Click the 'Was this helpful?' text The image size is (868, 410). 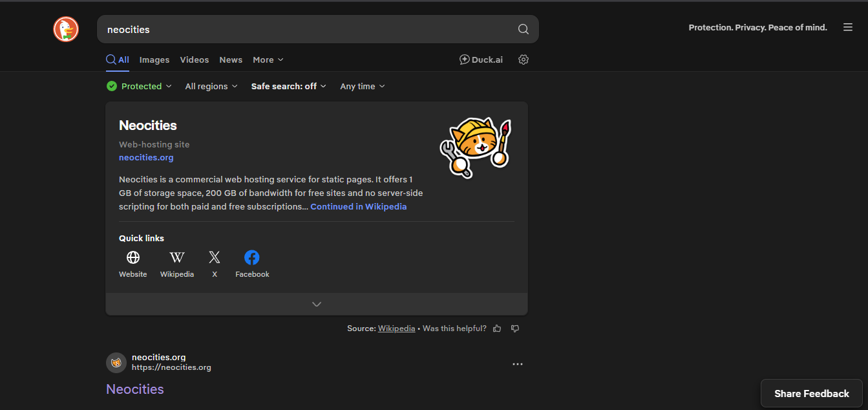pyautogui.click(x=454, y=329)
